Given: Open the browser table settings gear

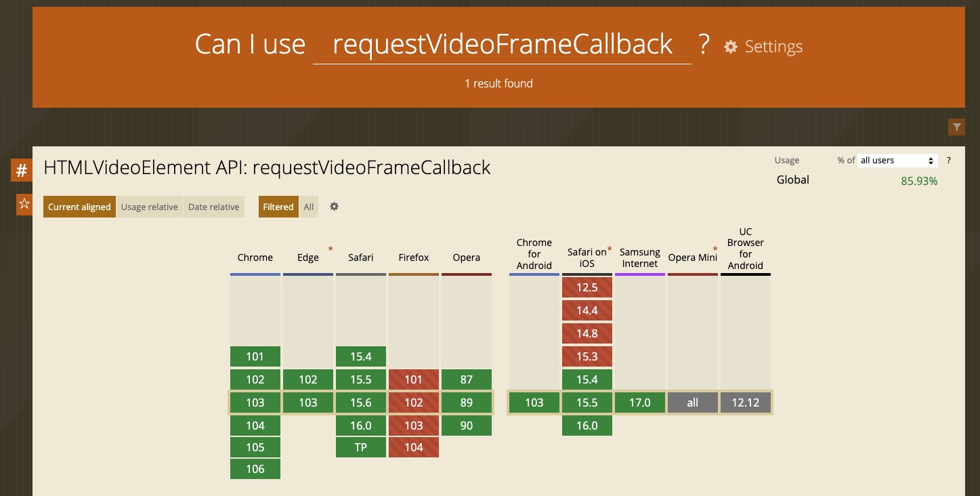Looking at the screenshot, I should [334, 207].
